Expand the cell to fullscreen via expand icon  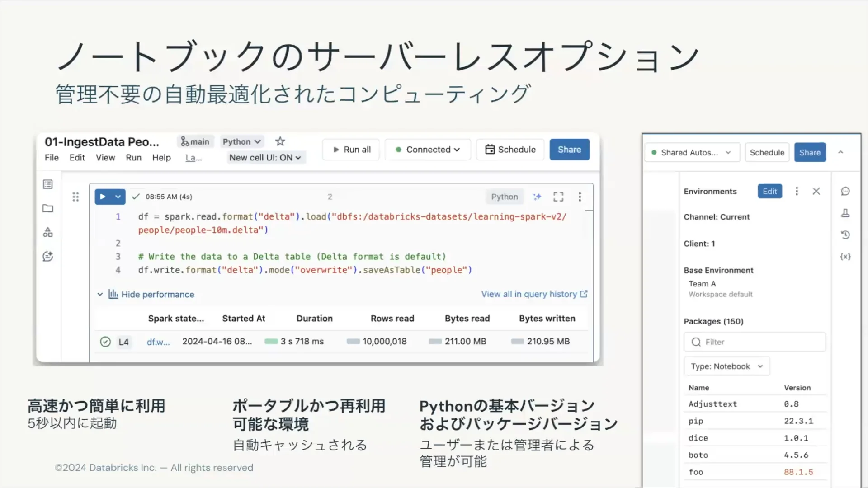click(x=558, y=197)
